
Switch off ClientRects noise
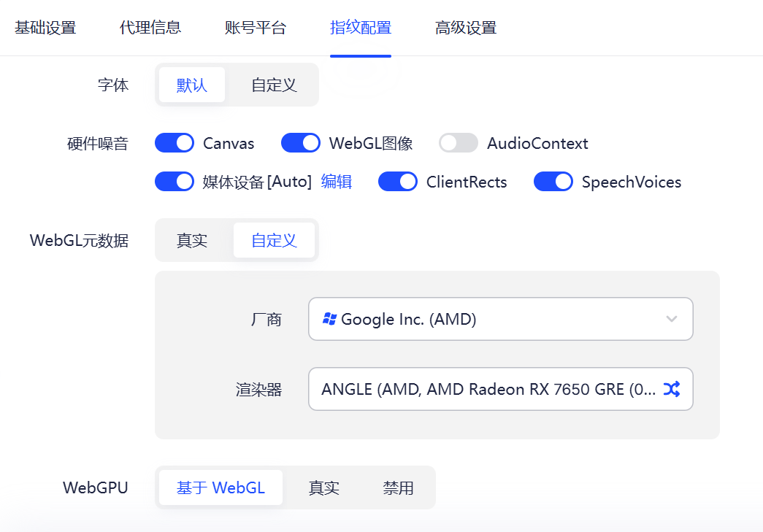(397, 182)
